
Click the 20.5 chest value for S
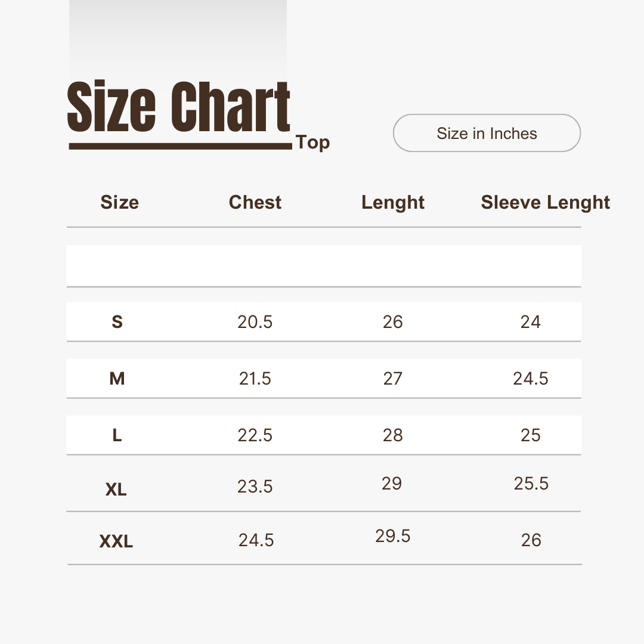point(255,322)
